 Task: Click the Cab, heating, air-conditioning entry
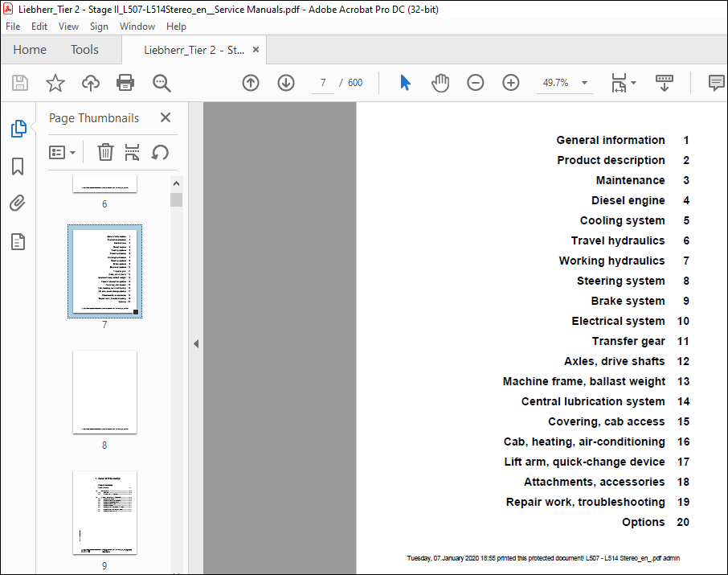584,442
